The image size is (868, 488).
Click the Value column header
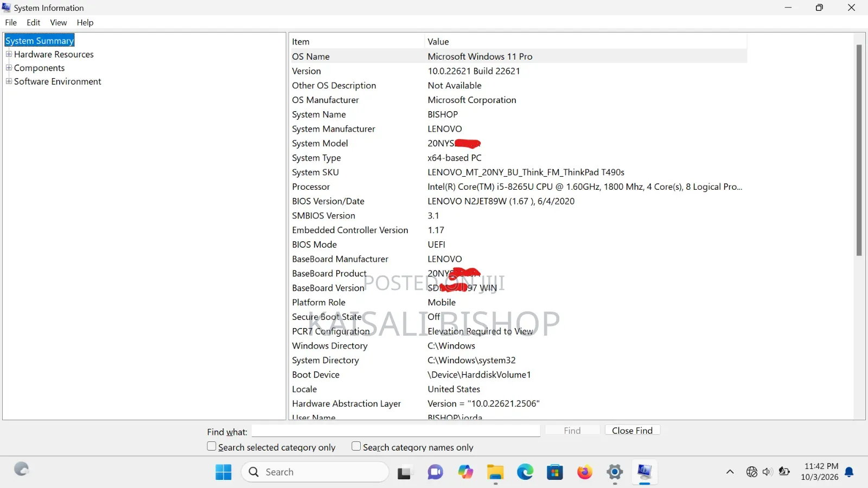coord(586,42)
